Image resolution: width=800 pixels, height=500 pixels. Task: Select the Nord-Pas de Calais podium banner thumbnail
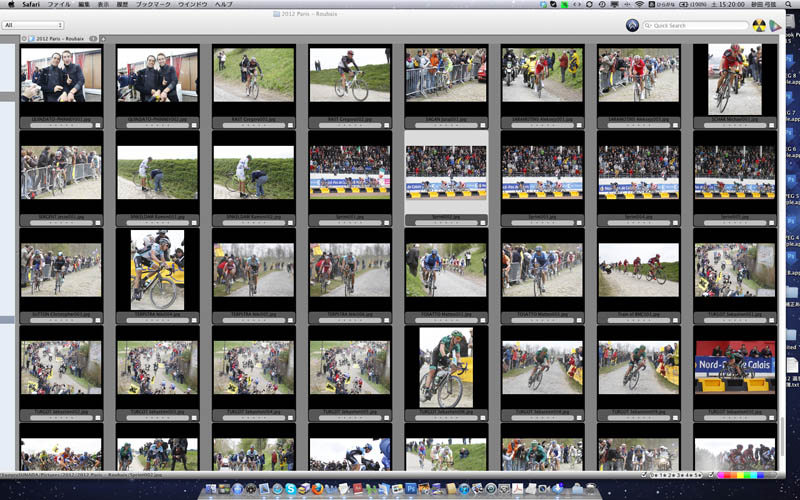click(x=735, y=367)
